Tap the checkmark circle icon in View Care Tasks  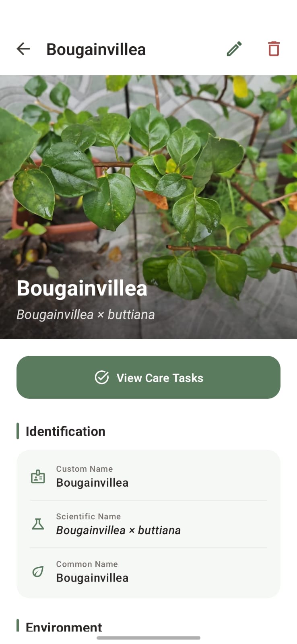click(x=102, y=378)
